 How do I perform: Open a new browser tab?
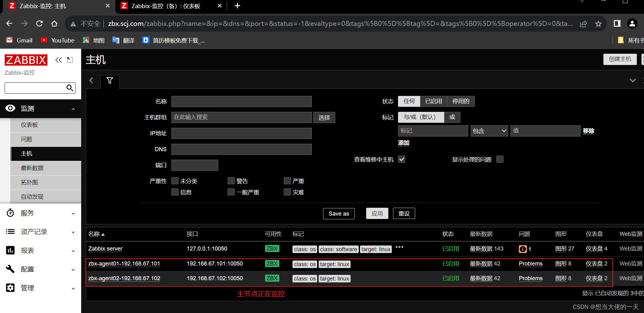pos(237,6)
